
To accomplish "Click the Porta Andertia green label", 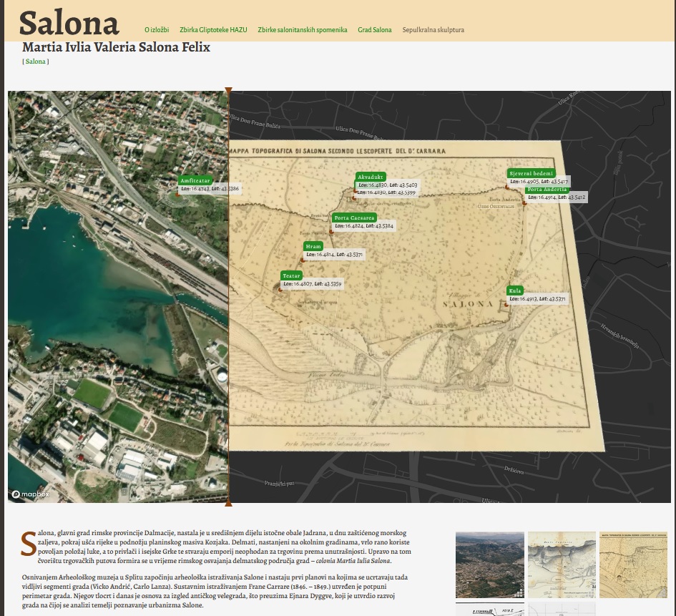I will pos(547,190).
